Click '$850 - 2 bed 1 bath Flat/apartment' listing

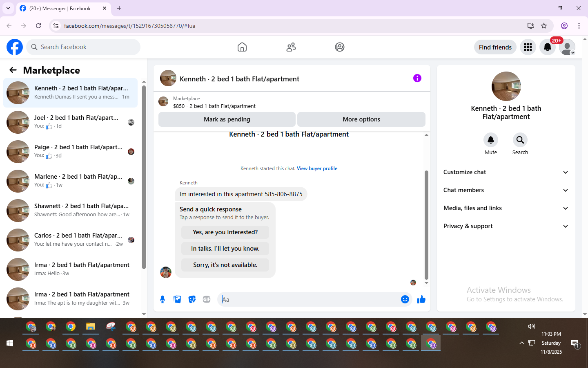(214, 106)
